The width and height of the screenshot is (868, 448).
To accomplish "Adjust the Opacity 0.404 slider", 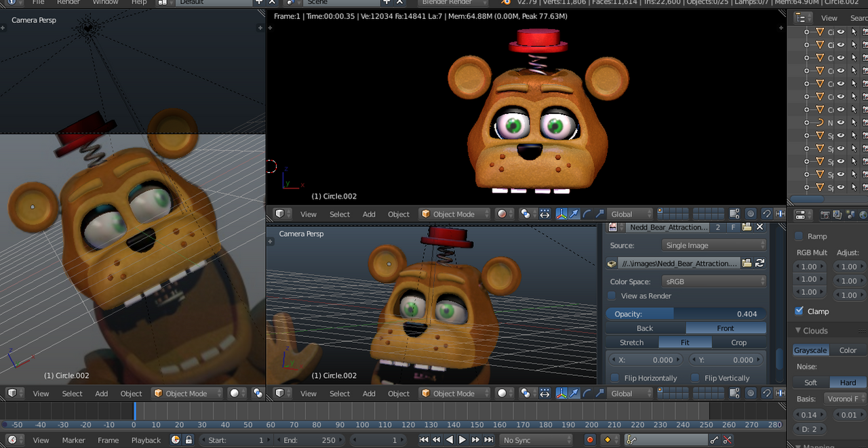I will (686, 314).
